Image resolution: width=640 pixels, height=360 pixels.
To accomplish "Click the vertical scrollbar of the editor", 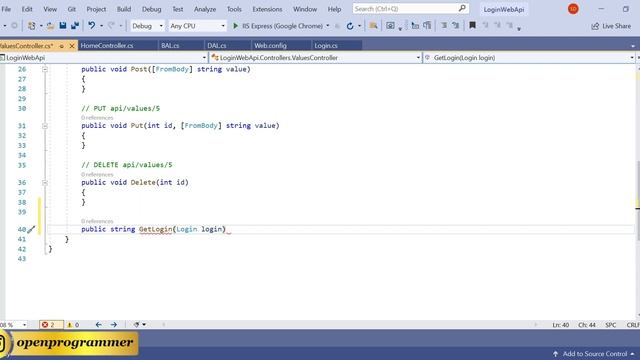I will pyautogui.click(x=637, y=191).
